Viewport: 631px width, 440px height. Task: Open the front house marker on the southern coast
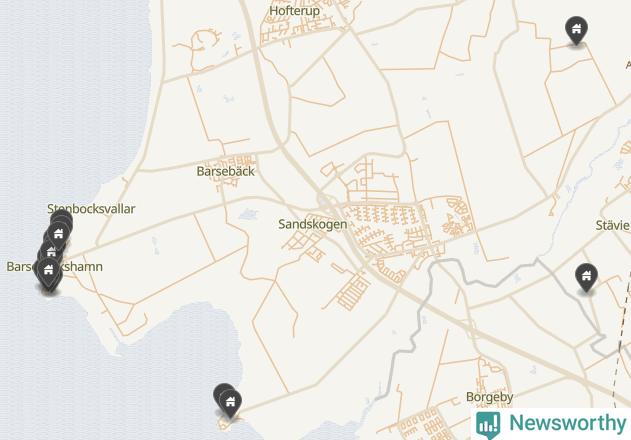pyautogui.click(x=230, y=402)
